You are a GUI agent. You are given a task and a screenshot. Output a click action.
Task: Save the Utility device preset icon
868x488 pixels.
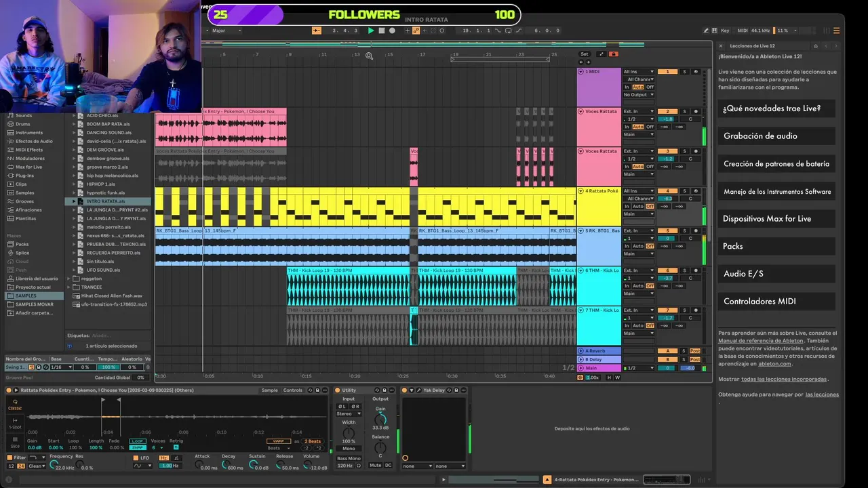pyautogui.click(x=384, y=390)
